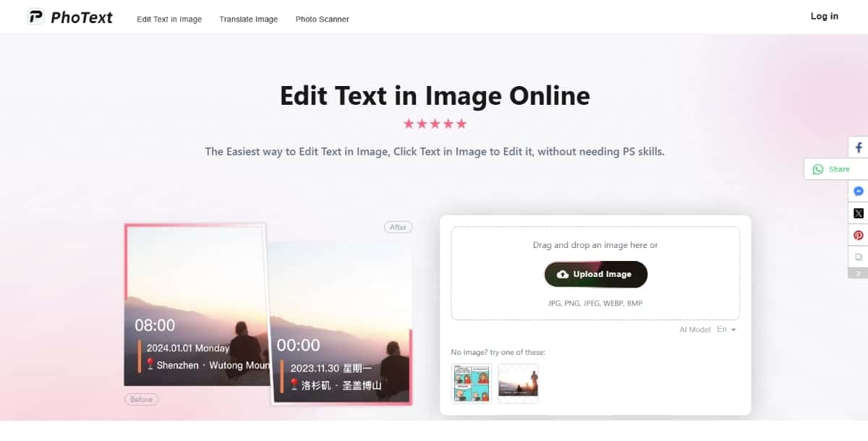This screenshot has width=868, height=441.
Task: Click the Log in link
Action: (825, 16)
